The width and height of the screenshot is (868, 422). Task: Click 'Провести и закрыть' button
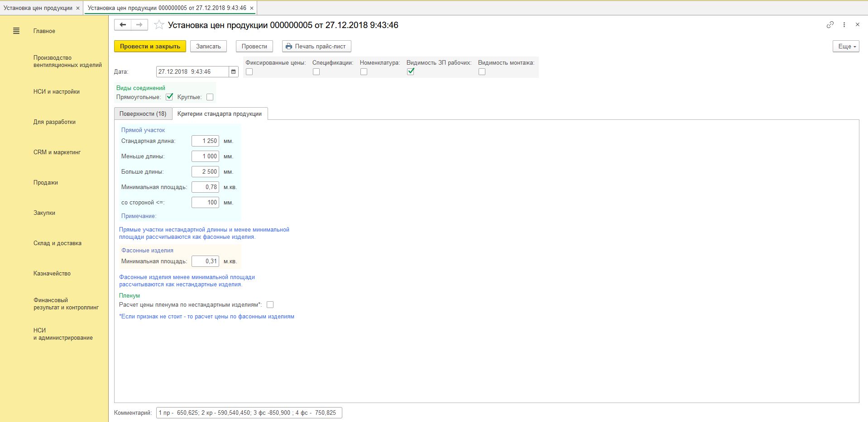150,47
